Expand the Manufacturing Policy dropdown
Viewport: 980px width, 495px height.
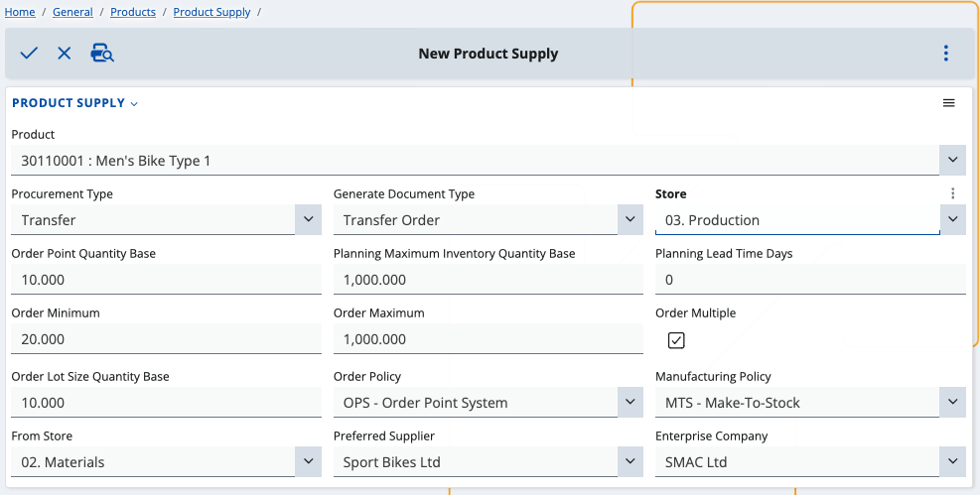(952, 402)
